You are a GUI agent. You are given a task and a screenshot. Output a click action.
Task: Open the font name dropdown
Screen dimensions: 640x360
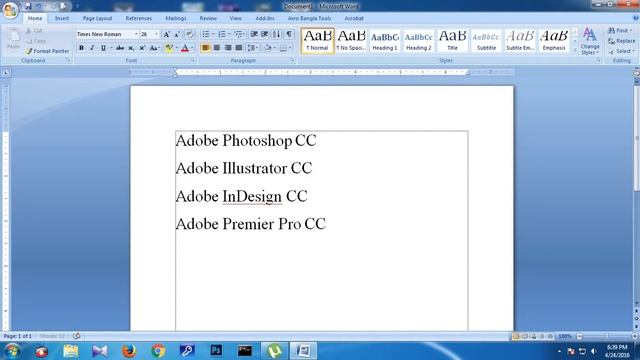pyautogui.click(x=136, y=35)
